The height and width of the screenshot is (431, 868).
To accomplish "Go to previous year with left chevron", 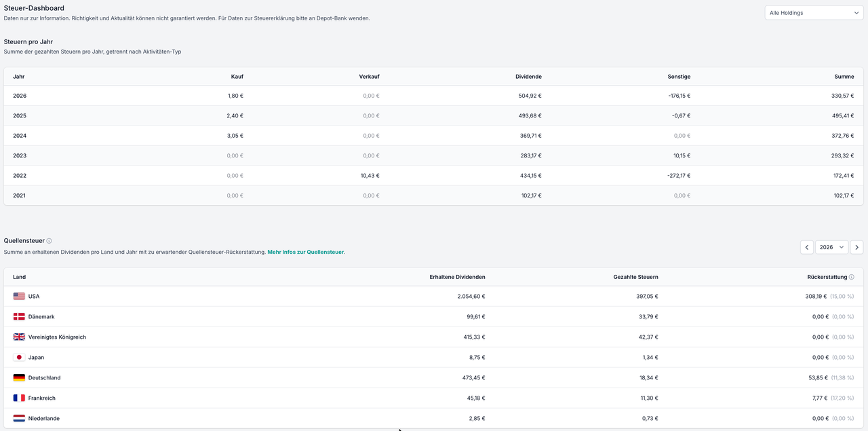I will (807, 248).
